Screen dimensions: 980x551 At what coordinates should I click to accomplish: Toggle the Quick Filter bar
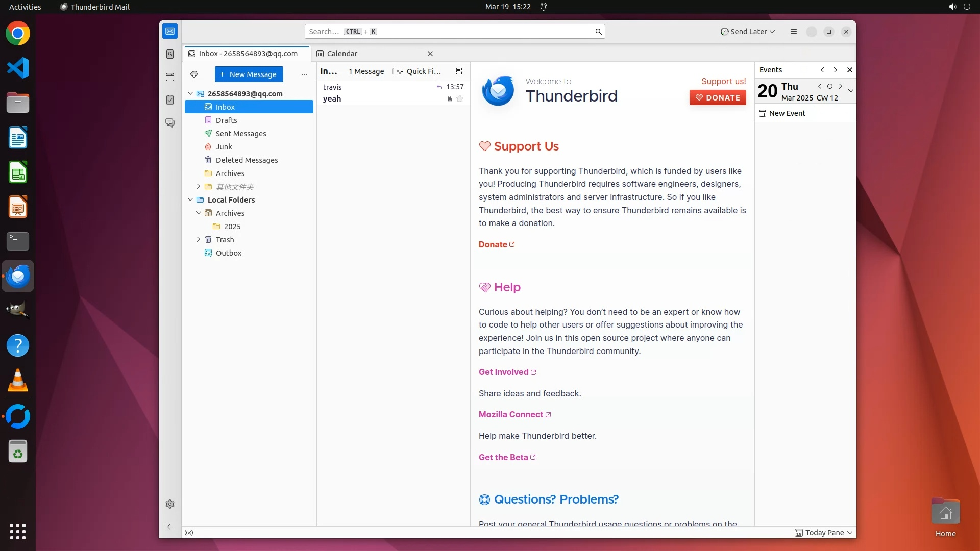pyautogui.click(x=419, y=71)
